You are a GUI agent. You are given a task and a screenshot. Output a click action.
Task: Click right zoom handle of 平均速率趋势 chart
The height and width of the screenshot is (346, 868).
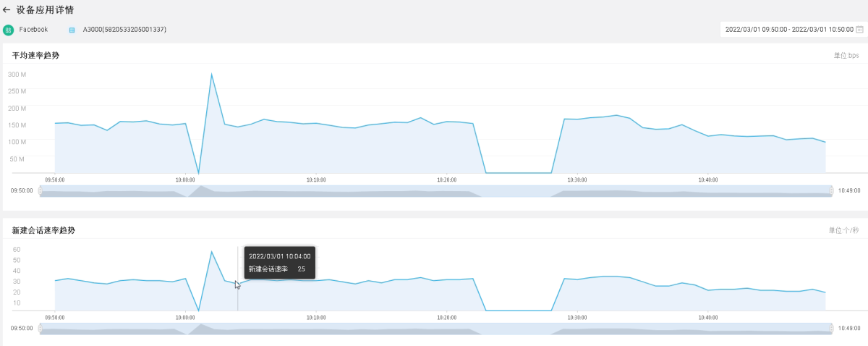click(832, 190)
